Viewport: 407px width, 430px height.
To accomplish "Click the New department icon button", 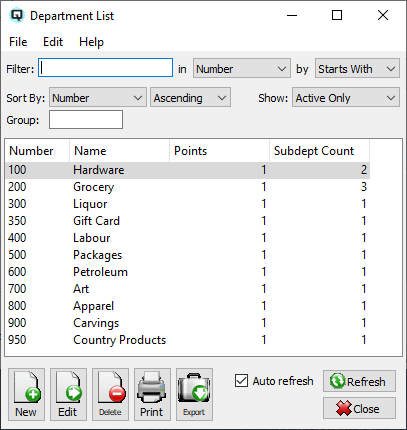I will tap(26, 394).
